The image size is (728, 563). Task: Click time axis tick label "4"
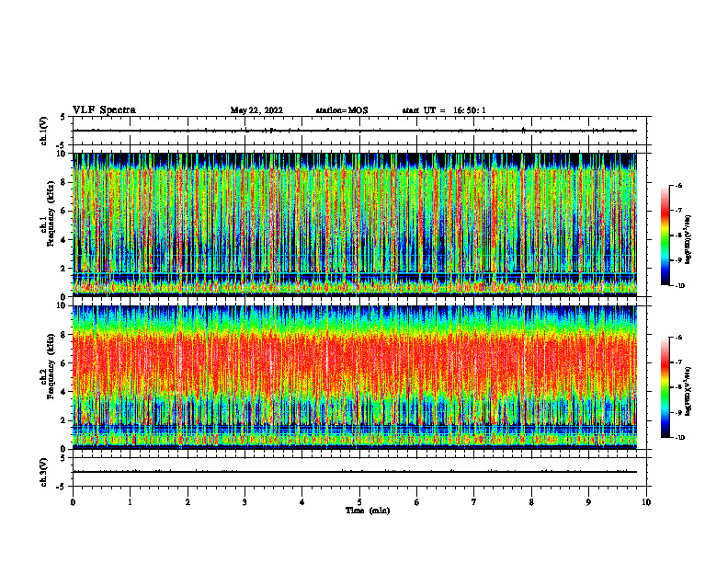302,502
